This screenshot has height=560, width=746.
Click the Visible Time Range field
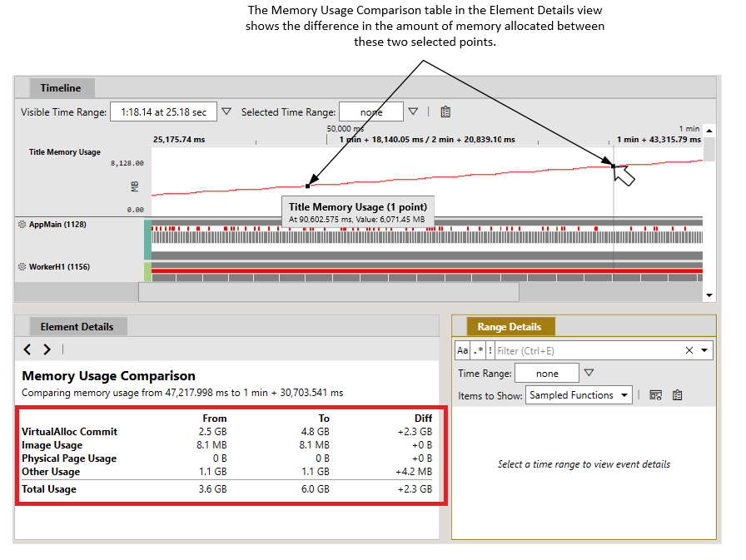pyautogui.click(x=164, y=112)
